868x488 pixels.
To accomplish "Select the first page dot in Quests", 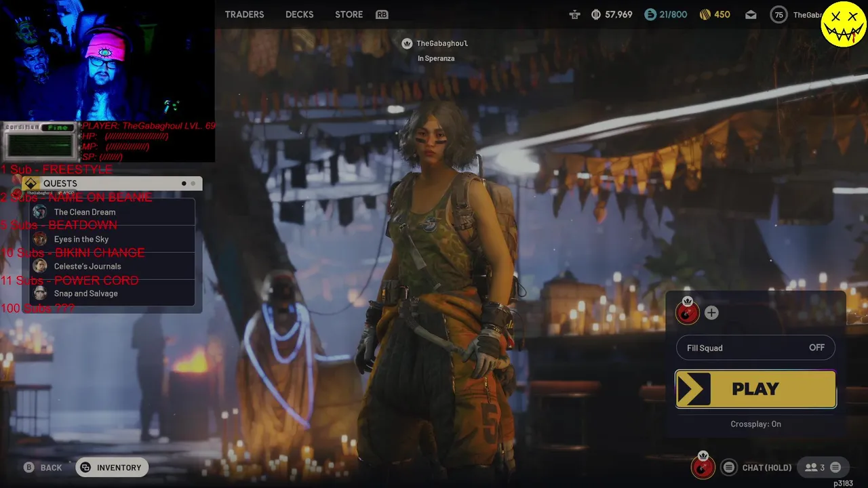I will [184, 184].
